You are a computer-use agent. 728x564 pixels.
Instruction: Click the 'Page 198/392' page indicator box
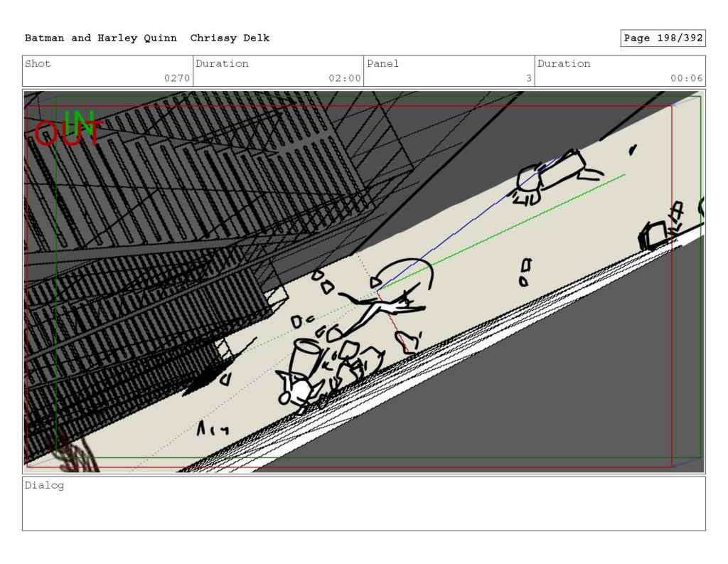tap(663, 38)
